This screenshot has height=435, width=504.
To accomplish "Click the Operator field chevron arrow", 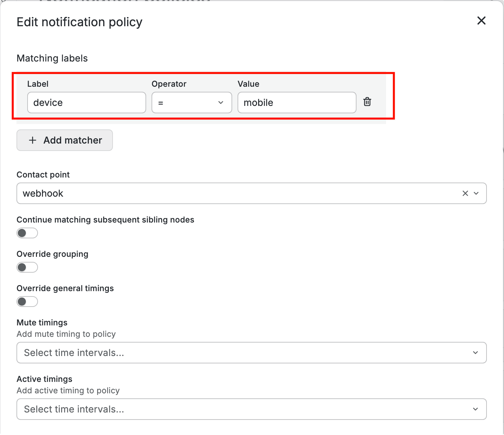I will point(221,103).
